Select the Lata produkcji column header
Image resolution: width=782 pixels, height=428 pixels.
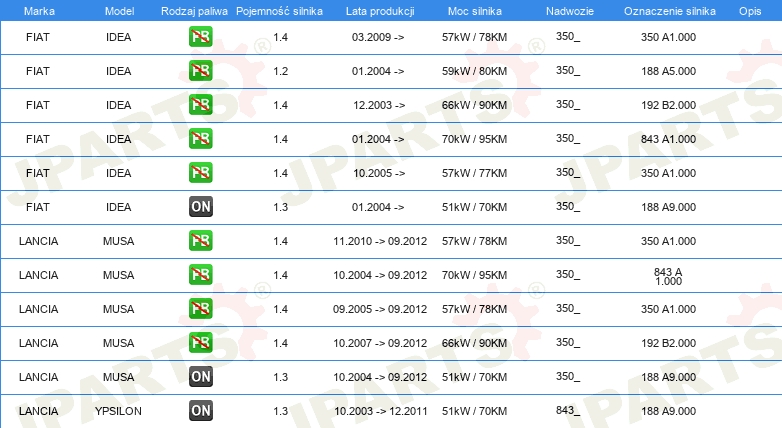(380, 11)
